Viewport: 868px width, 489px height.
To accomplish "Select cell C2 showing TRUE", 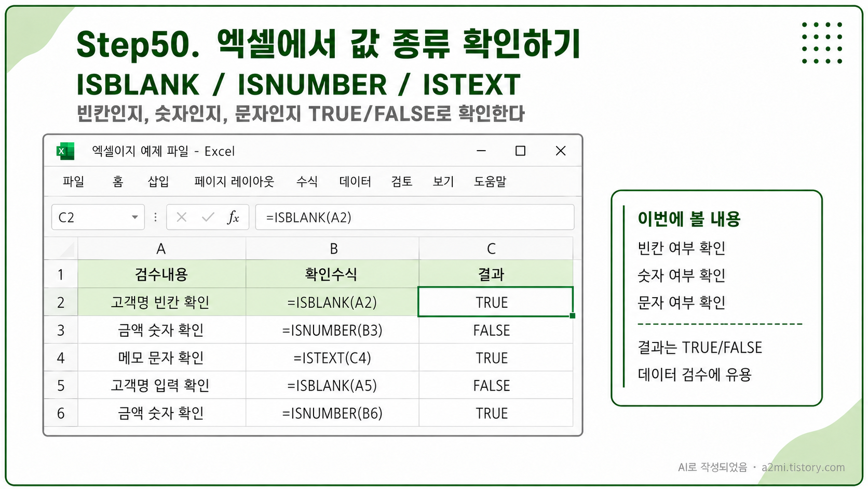I will click(496, 302).
